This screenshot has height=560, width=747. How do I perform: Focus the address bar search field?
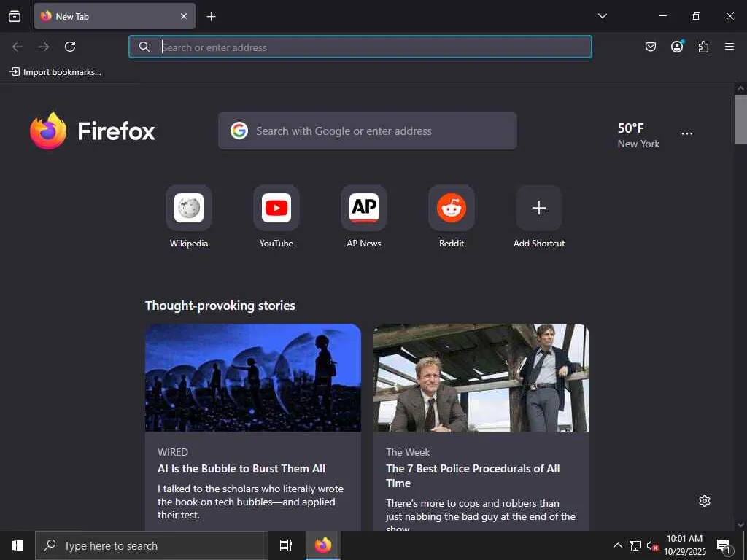tap(360, 47)
